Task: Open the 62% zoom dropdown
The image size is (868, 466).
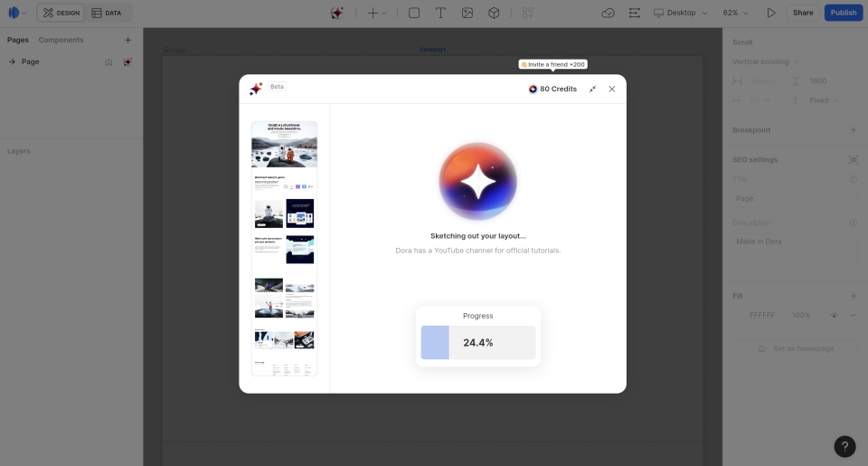Action: 735,13
